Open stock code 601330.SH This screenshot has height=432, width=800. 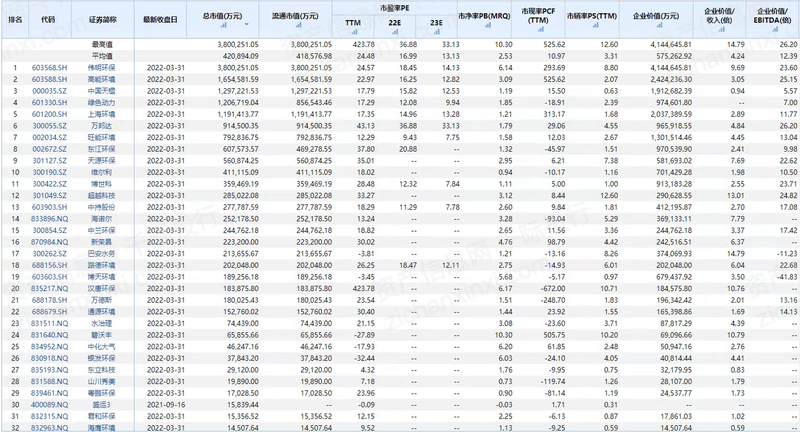49,103
